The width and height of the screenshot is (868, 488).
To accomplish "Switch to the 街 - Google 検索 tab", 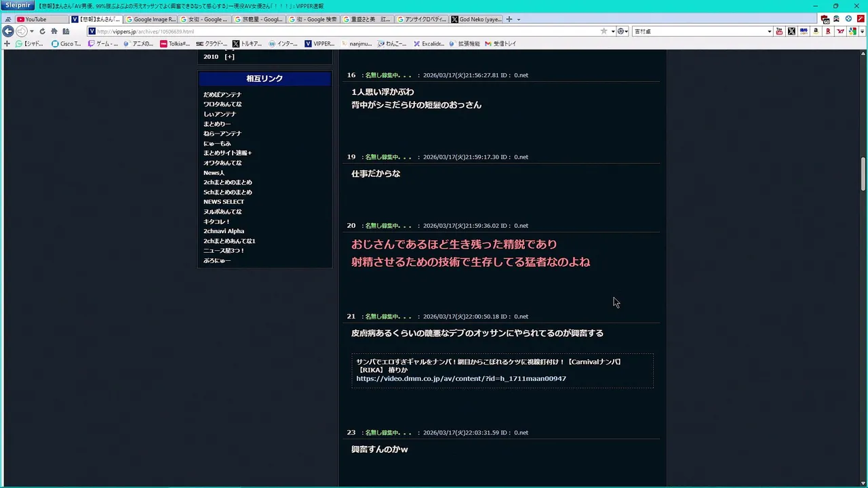I will [313, 19].
